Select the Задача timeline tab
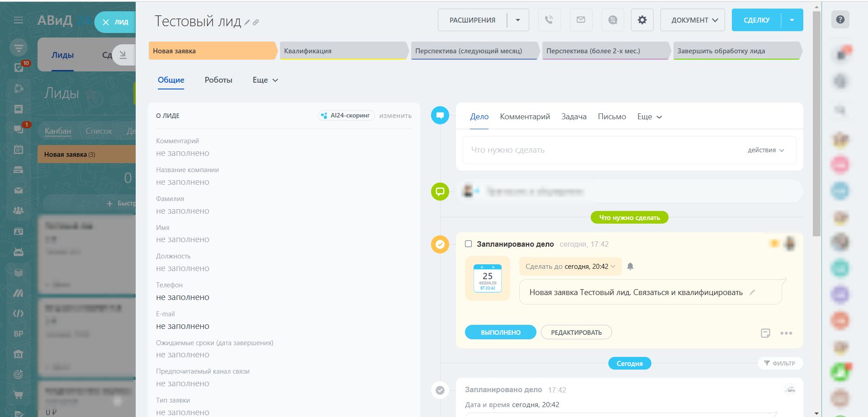868x417 pixels. (x=574, y=117)
